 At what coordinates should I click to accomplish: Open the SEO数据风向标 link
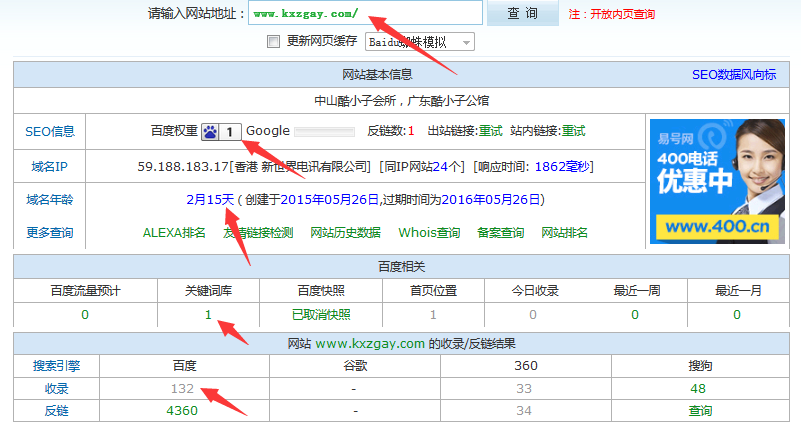point(734,75)
